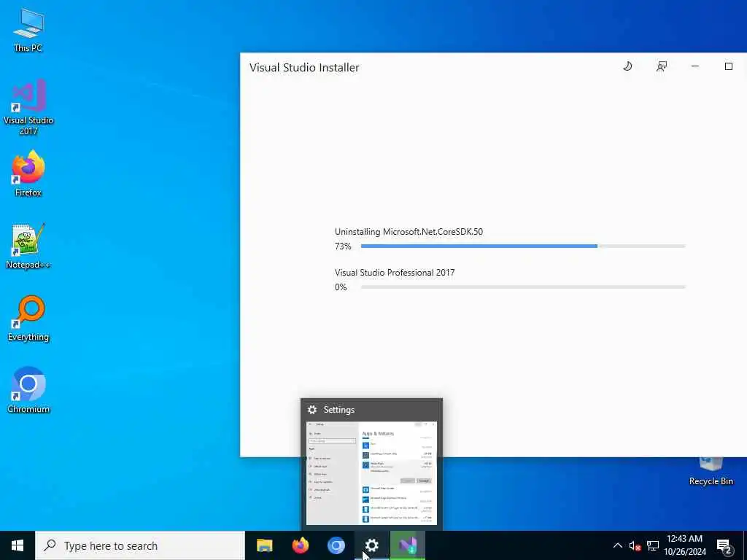Select the 'Visual Studio Professional 2017' label
Viewport: 747px width, 560px height.
tap(395, 273)
